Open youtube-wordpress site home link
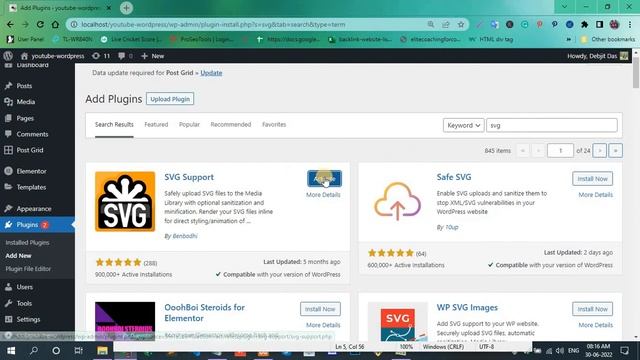The image size is (640, 360). [52, 56]
